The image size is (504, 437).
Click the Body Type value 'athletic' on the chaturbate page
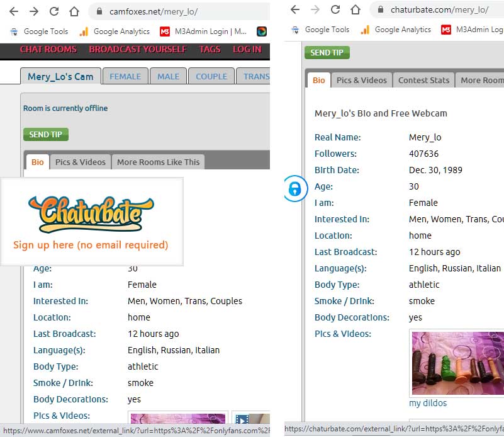coord(424,285)
